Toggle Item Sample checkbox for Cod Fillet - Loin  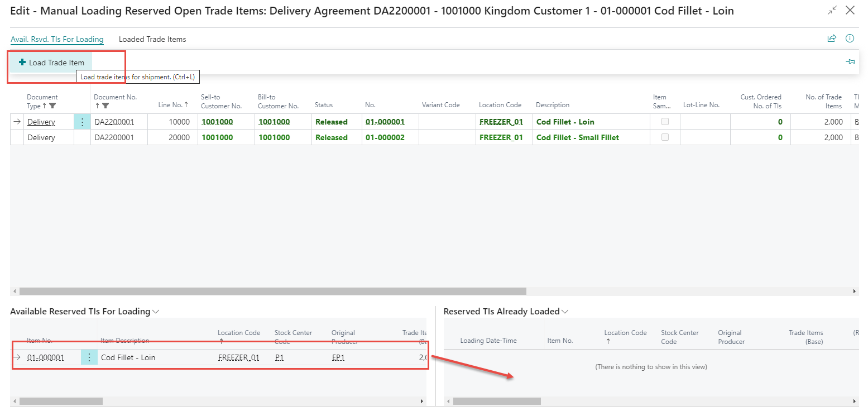pos(665,122)
